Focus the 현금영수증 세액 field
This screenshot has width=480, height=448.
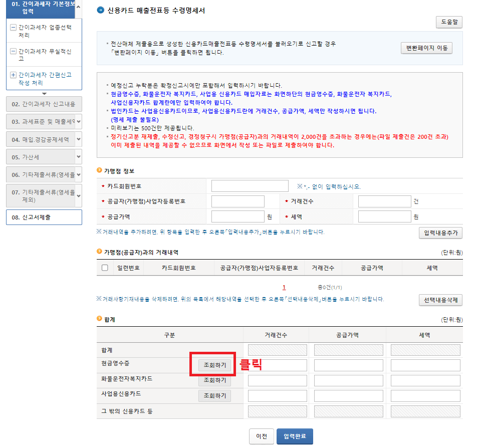click(x=425, y=365)
